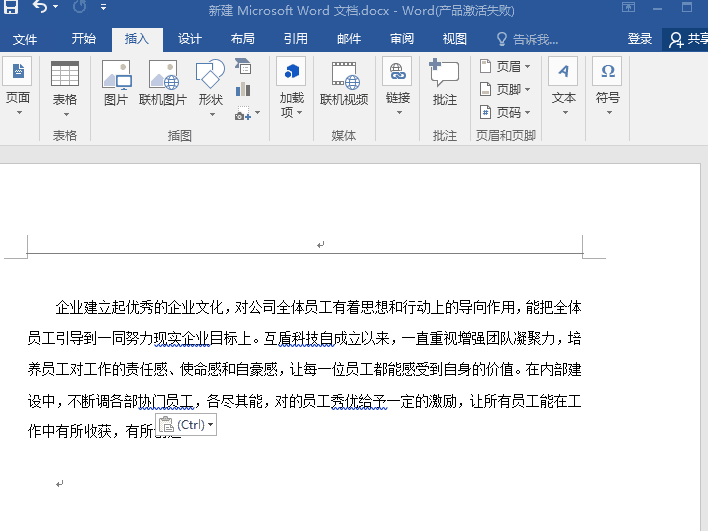
Task: Click the SmartArt icon in 插图 group
Action: click(243, 67)
